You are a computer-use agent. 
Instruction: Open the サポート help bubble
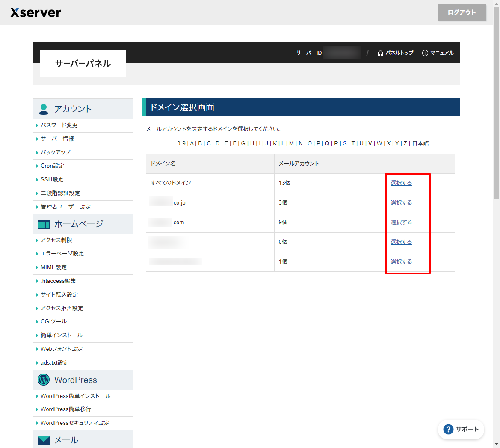461,429
